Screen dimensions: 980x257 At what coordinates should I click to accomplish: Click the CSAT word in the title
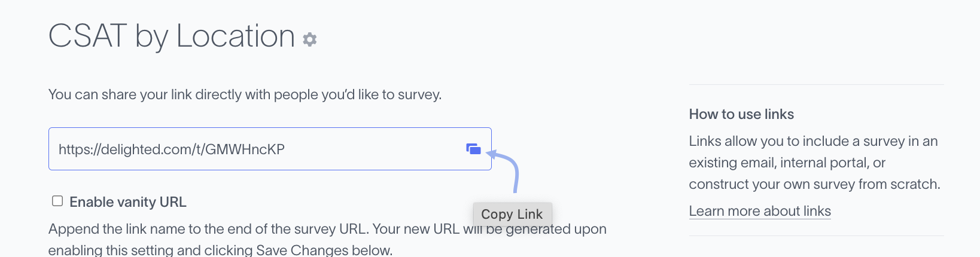click(87, 36)
